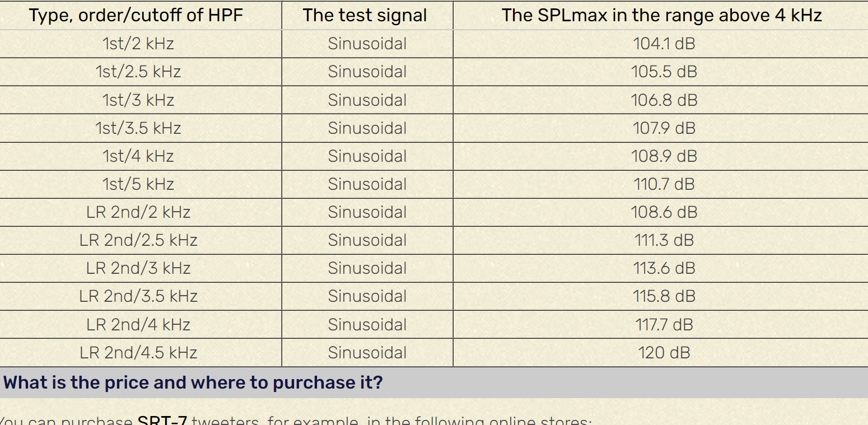Click 'What is the price and where to purchase it?' heading
Screen dimensions: 868x425
[x=193, y=383]
